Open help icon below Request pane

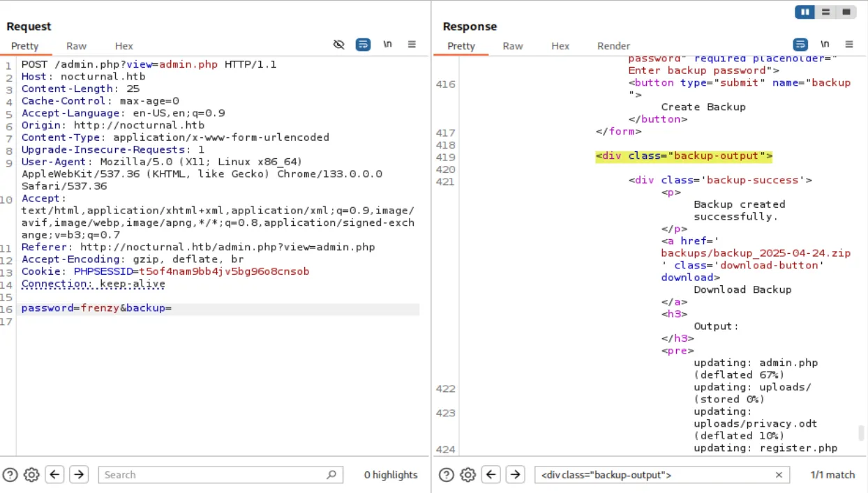(10, 475)
